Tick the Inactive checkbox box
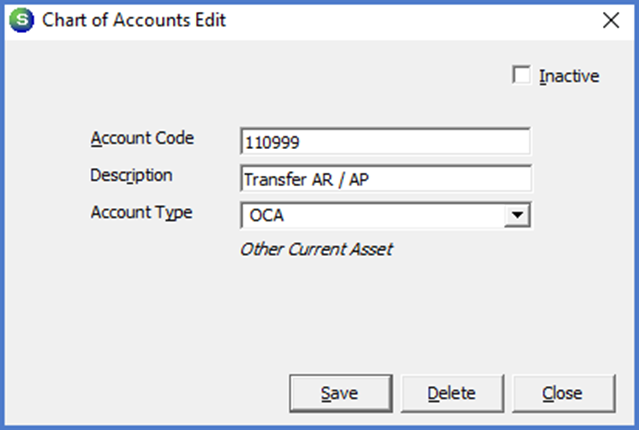 [x=520, y=75]
